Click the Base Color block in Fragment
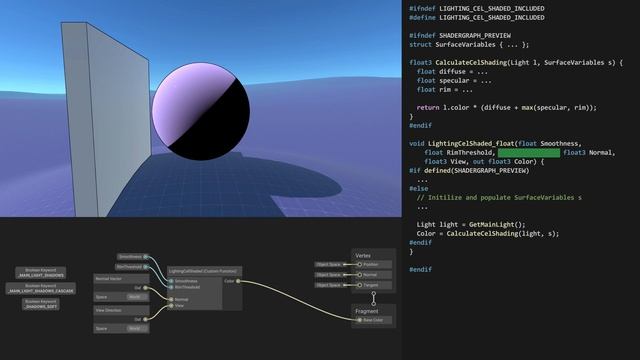 (373, 320)
